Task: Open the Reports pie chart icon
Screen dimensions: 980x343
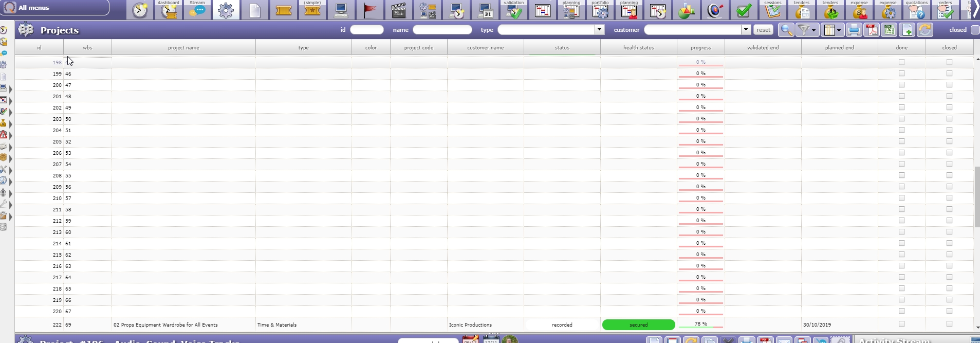Action: coord(687,10)
